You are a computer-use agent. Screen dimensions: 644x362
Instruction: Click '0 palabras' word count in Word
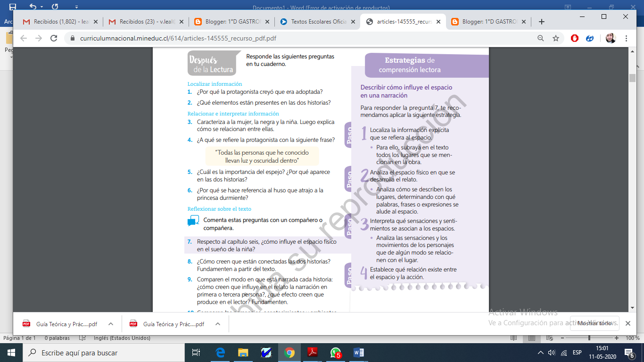[x=57, y=338]
